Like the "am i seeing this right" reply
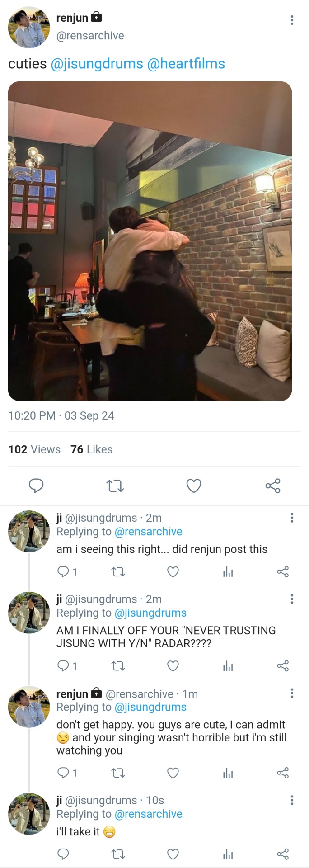The height and width of the screenshot is (868, 309). (173, 572)
